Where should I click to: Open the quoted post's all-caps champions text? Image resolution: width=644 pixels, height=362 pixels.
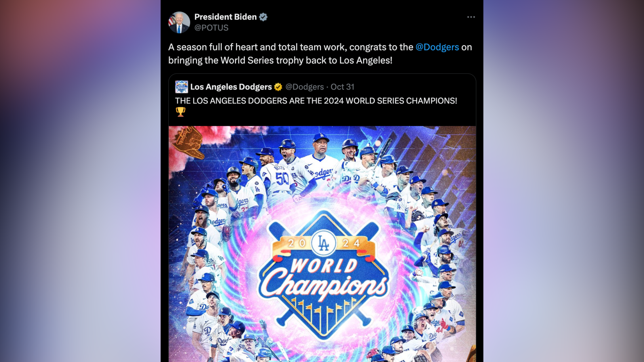316,101
